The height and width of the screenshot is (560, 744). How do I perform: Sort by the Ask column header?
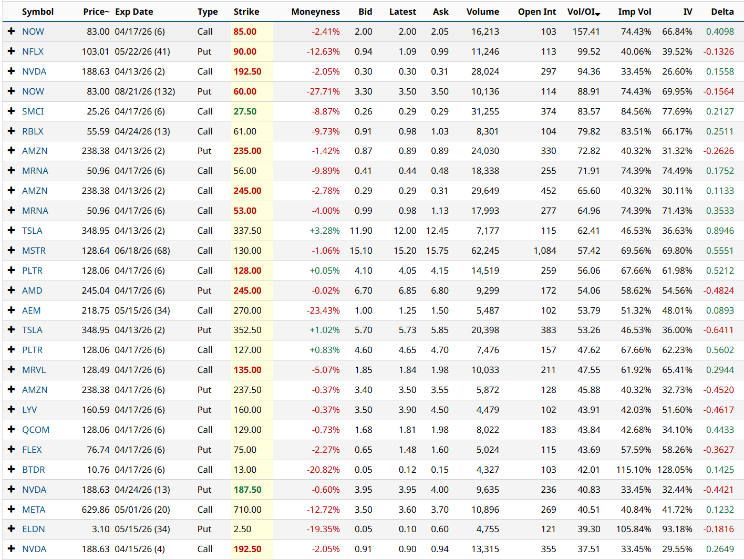pos(441,12)
